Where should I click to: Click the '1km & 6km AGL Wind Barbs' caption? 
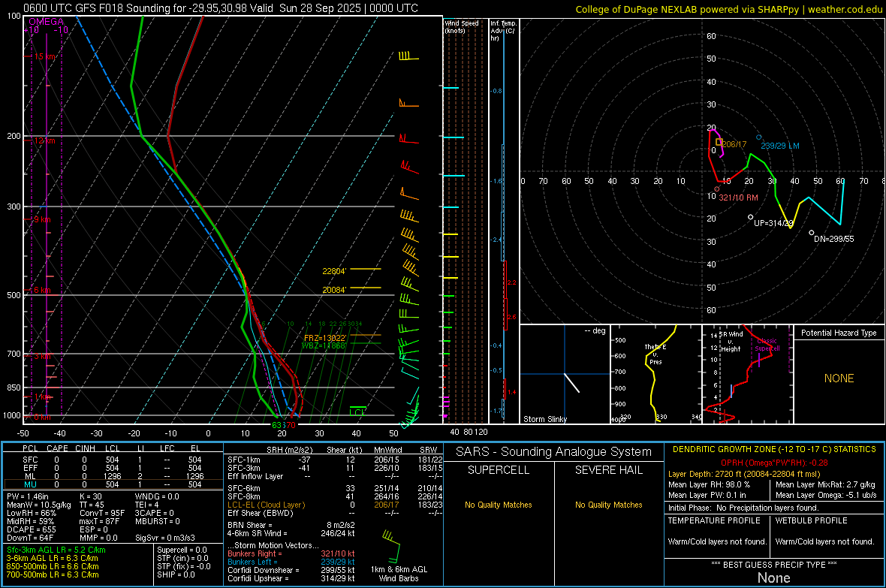pyautogui.click(x=399, y=574)
